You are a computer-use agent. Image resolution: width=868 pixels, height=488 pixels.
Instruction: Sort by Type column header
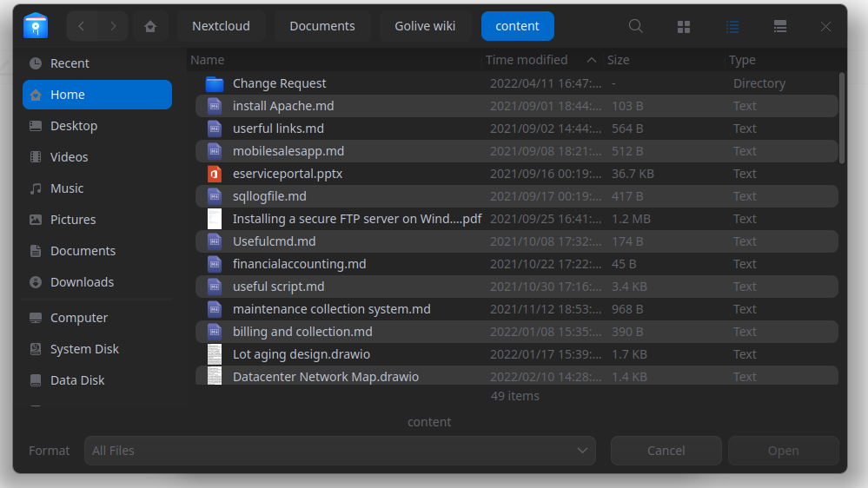(x=742, y=60)
